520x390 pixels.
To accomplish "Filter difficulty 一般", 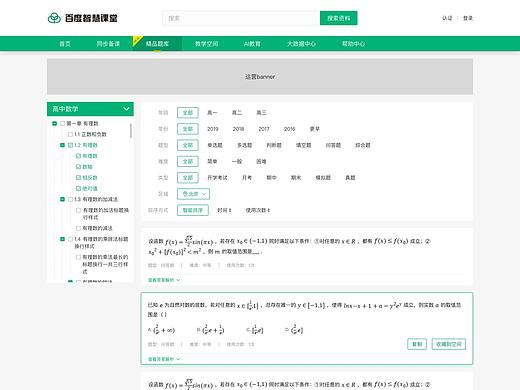I will [237, 162].
